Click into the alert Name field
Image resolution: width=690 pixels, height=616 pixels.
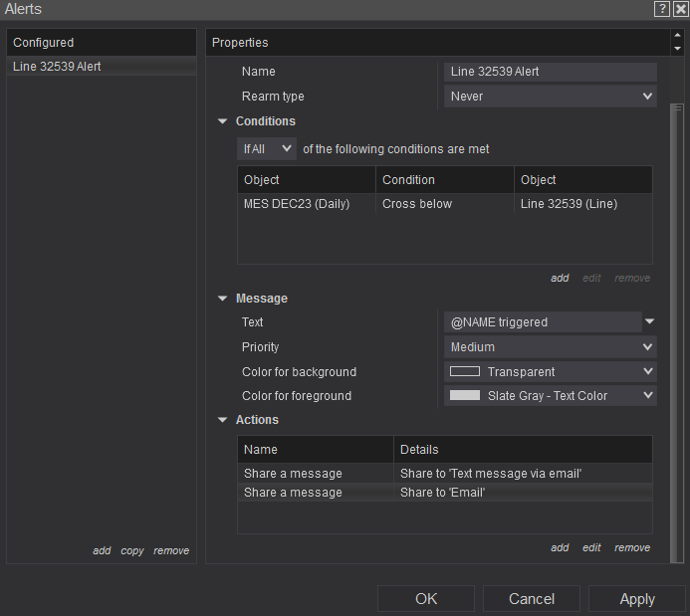[550, 72]
